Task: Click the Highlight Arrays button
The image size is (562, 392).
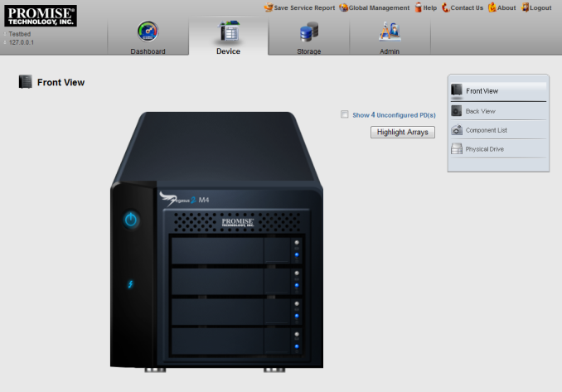Action: [403, 133]
